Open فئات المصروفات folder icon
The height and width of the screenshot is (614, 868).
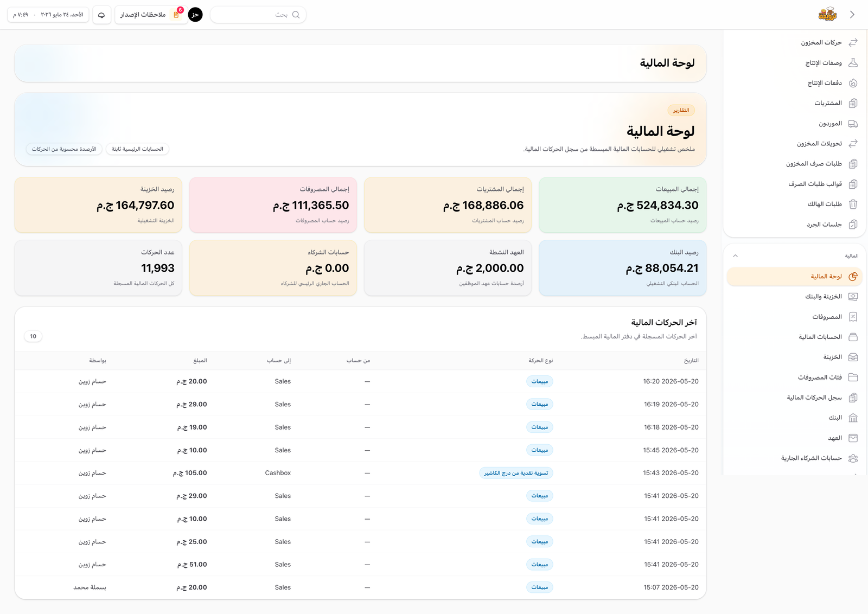coord(853,378)
